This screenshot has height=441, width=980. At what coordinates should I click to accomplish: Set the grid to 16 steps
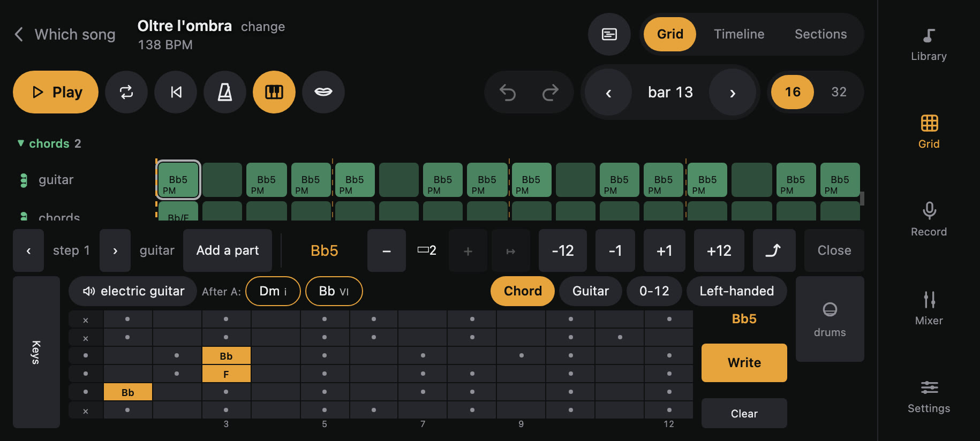pos(793,92)
